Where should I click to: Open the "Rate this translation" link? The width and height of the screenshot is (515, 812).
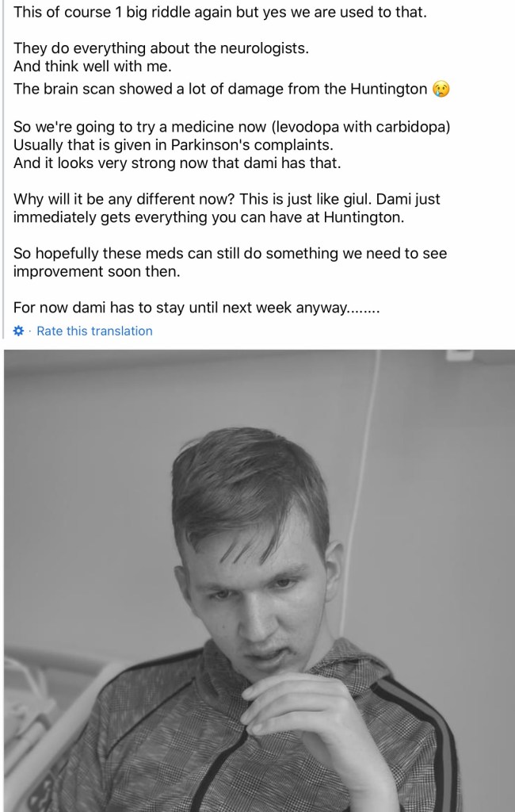(95, 331)
